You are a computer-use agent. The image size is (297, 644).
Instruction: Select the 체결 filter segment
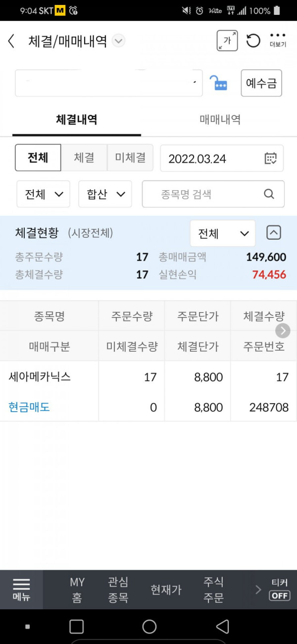[x=84, y=158]
